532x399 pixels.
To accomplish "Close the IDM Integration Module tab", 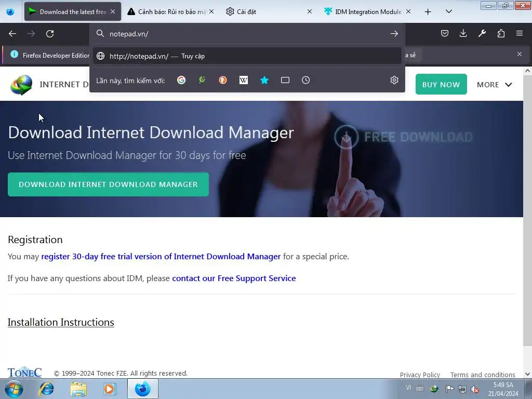I will 408,11.
